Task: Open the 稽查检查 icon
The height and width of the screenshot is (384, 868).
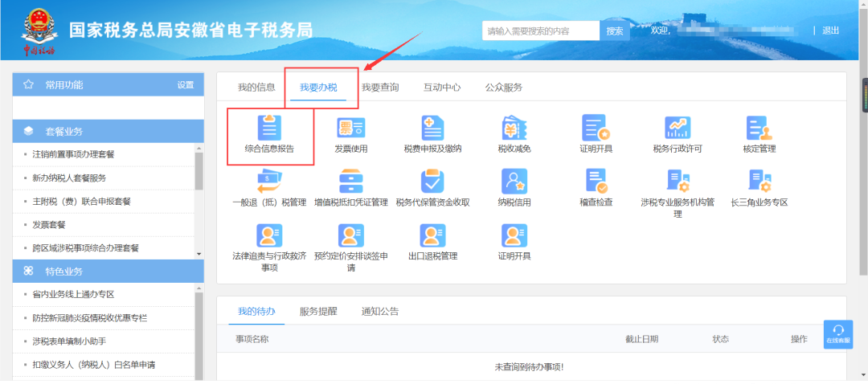Action: (596, 182)
